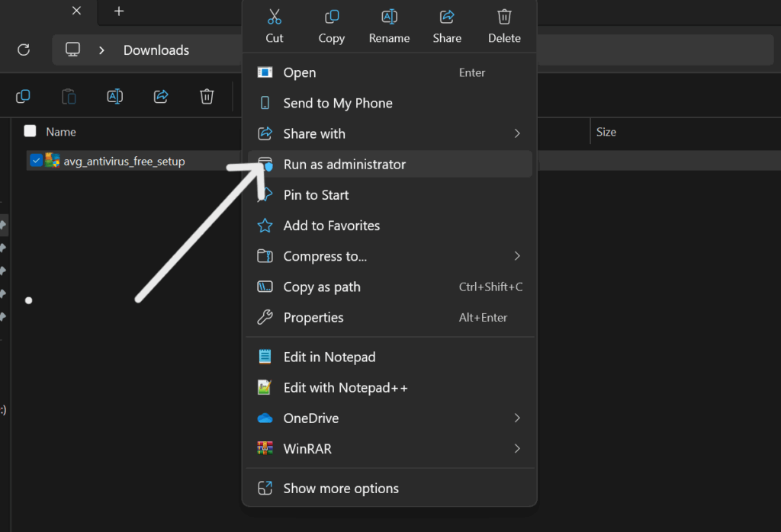Toggle the select-all checkbox beside Name
The image size is (781, 532).
click(x=31, y=131)
